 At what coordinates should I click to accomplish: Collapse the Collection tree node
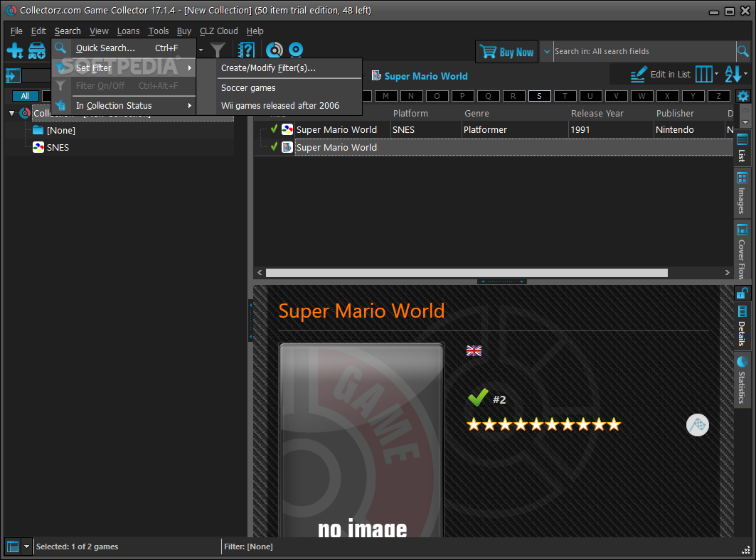tap(11, 113)
